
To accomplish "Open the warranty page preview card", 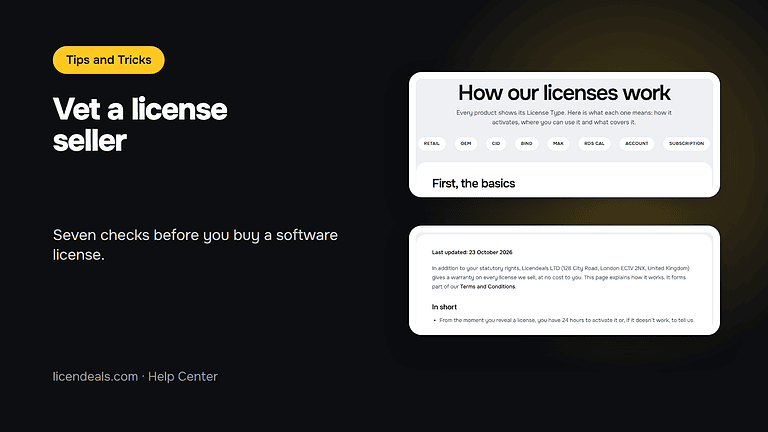I will click(x=564, y=280).
